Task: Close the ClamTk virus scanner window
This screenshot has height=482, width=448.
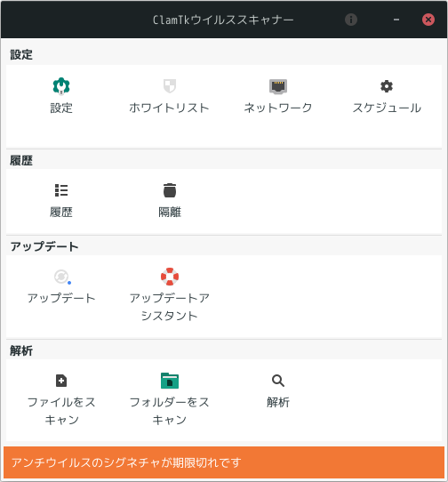Action: click(x=428, y=20)
